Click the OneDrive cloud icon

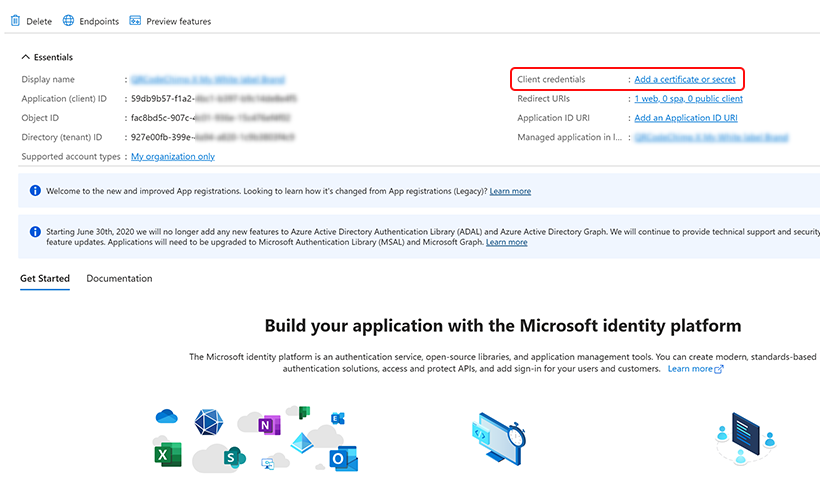point(166,417)
